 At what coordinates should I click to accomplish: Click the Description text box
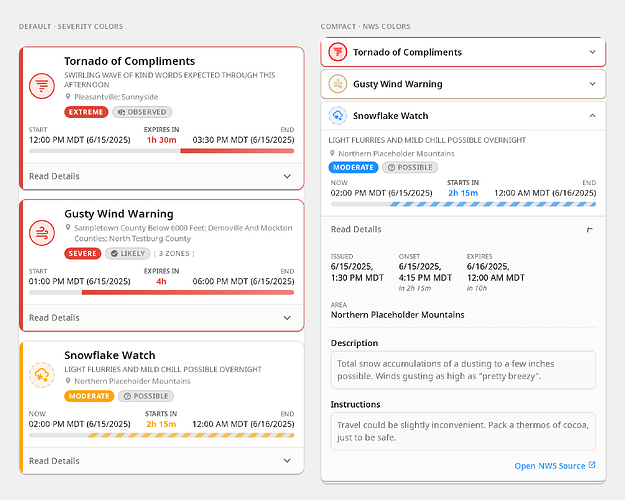463,370
